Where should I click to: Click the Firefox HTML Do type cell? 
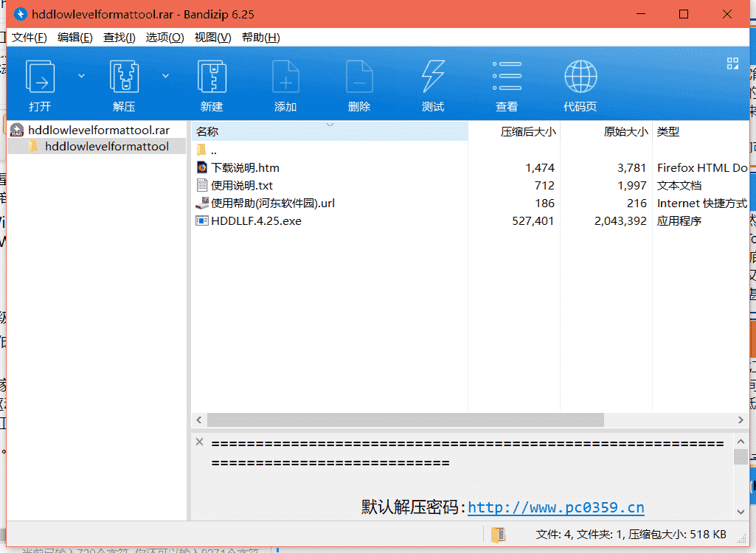(702, 168)
